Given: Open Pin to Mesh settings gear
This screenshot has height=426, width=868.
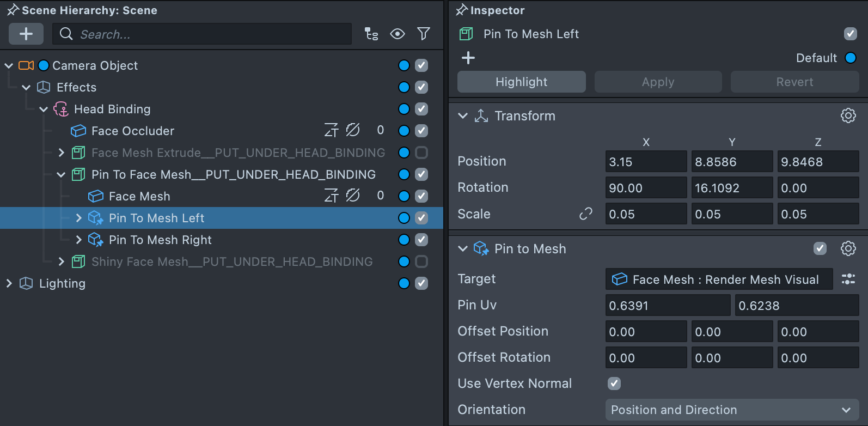Looking at the screenshot, I should (x=848, y=248).
